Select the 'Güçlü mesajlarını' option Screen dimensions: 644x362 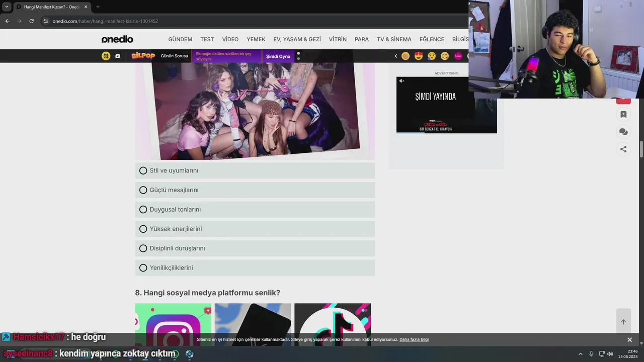click(255, 190)
